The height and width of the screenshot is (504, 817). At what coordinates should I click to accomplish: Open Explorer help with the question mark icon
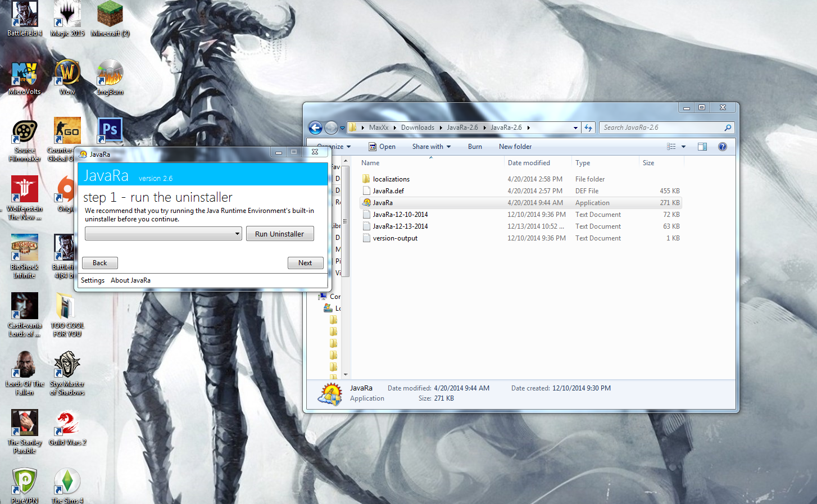[x=723, y=147]
